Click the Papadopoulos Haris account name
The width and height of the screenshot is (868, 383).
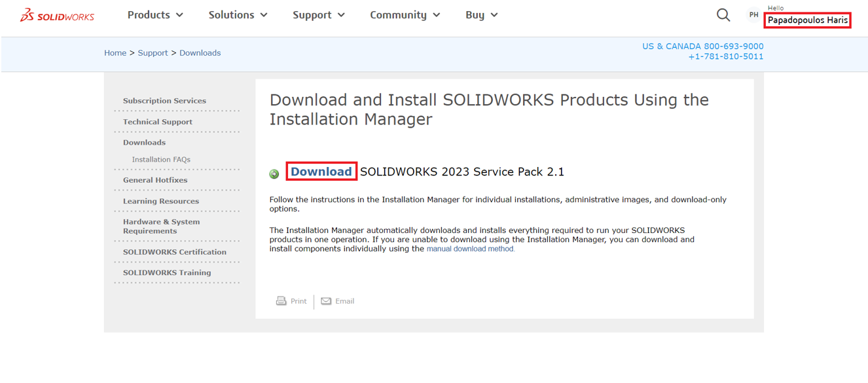coord(807,20)
